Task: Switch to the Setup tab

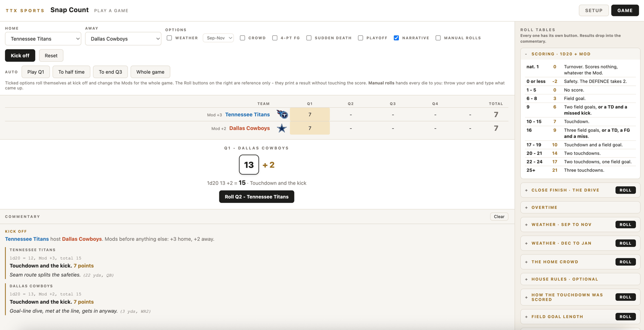Action: tap(594, 10)
